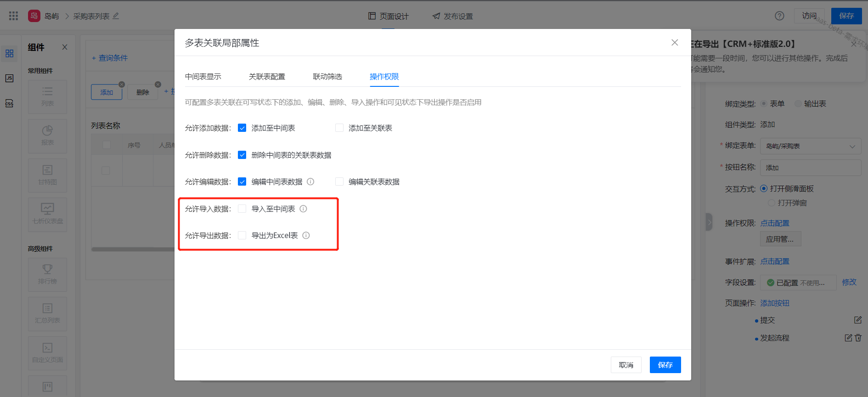This screenshot has height=397, width=868.
Task: Collapse the right properties panel handle
Action: [x=709, y=222]
